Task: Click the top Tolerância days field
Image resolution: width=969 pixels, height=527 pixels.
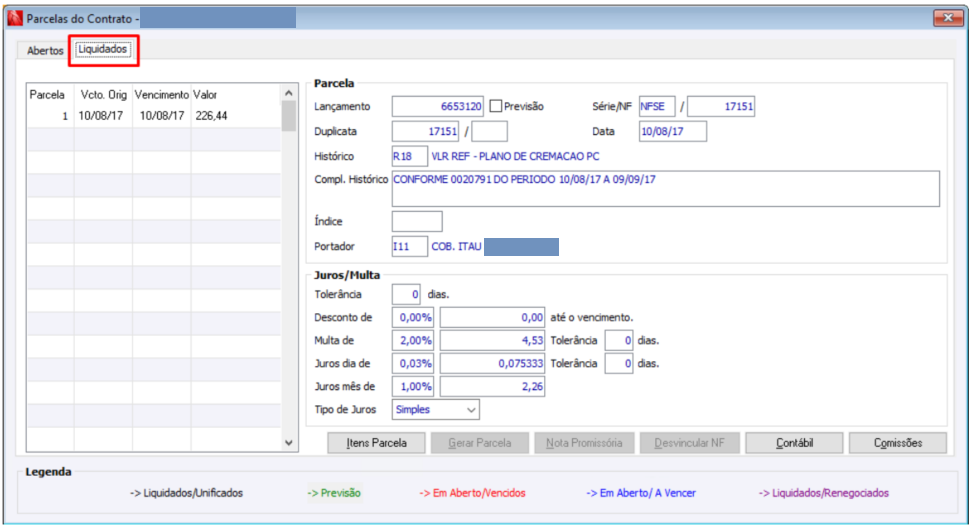Action: point(406,294)
